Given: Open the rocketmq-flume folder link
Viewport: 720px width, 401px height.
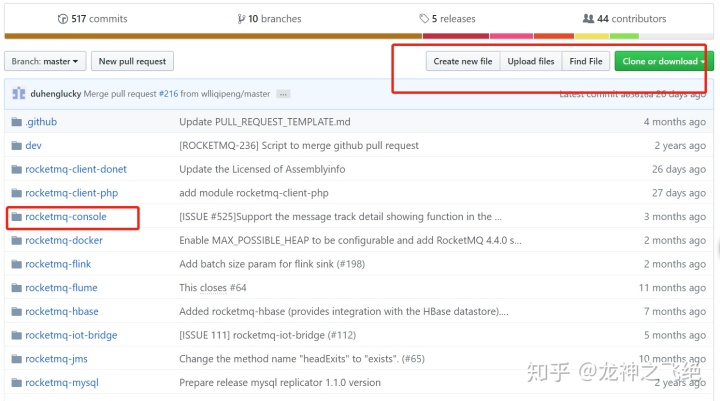Looking at the screenshot, I should coord(61,288).
